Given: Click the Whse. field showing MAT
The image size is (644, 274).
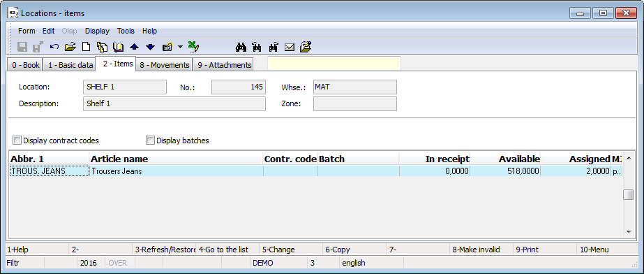Looking at the screenshot, I should pos(355,87).
